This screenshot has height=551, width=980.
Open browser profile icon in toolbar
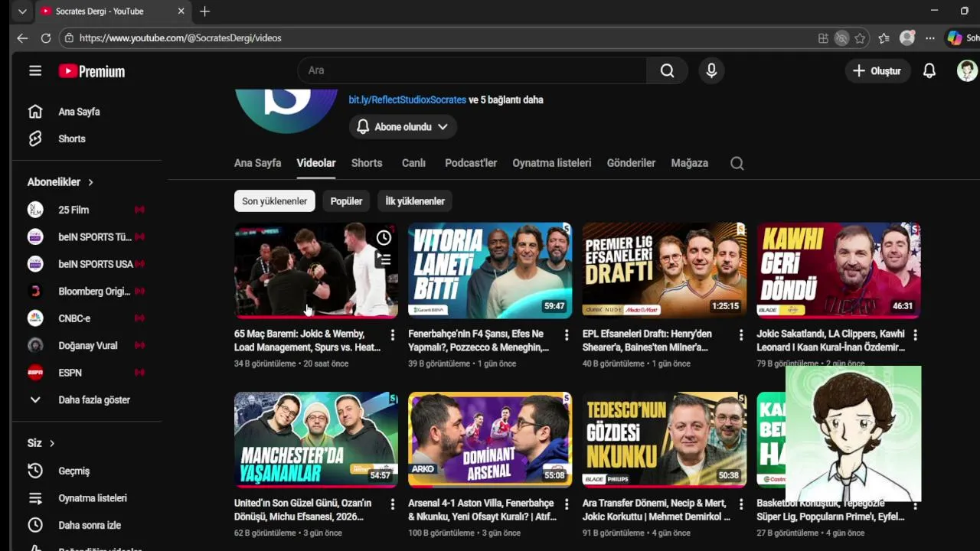coord(907,37)
